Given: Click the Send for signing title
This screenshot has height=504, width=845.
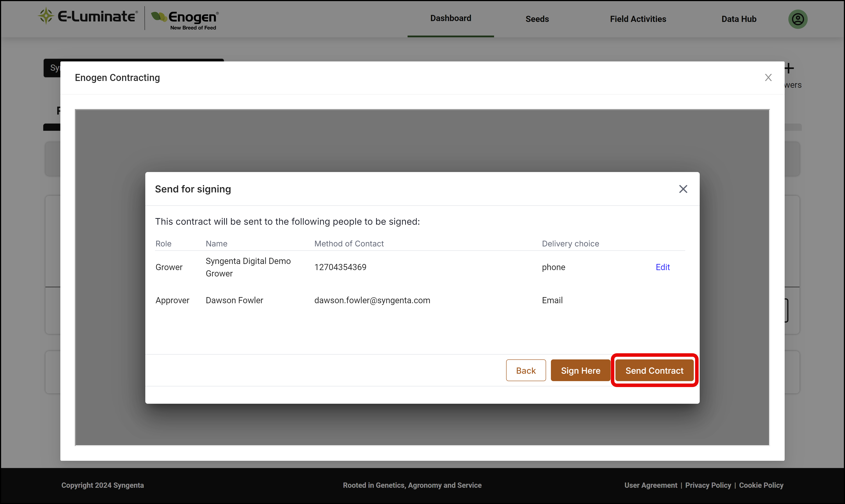Looking at the screenshot, I should point(193,189).
